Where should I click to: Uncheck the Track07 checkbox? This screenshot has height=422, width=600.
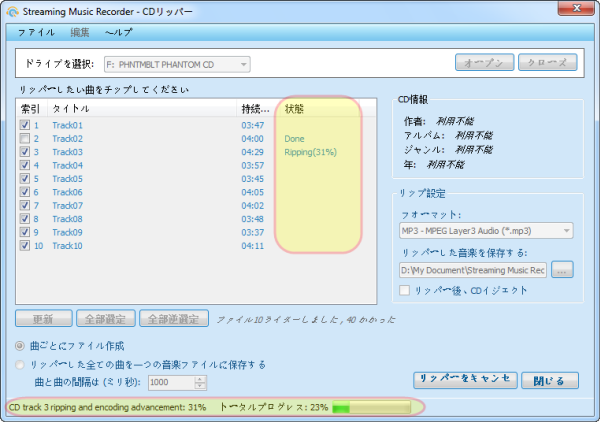25,205
